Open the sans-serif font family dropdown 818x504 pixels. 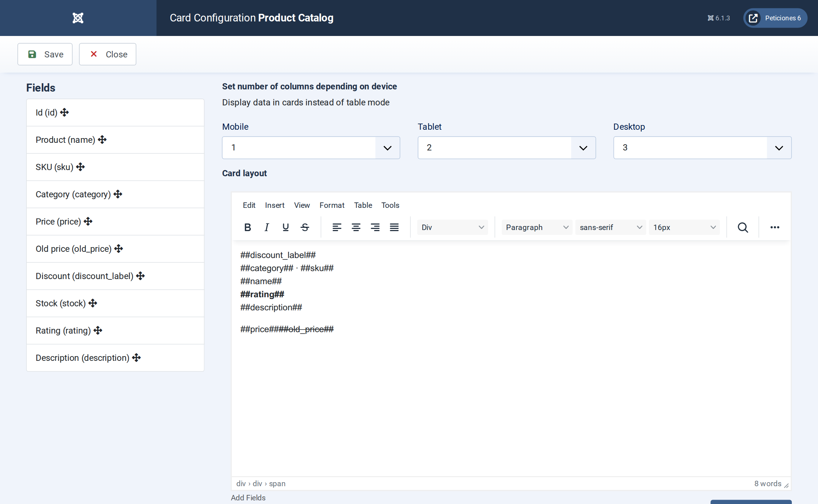[x=611, y=227]
